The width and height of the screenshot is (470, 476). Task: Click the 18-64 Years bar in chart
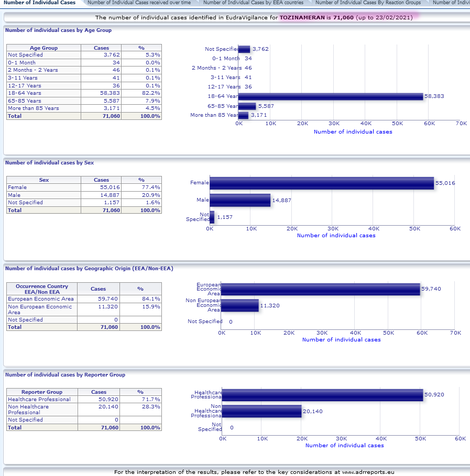(331, 96)
